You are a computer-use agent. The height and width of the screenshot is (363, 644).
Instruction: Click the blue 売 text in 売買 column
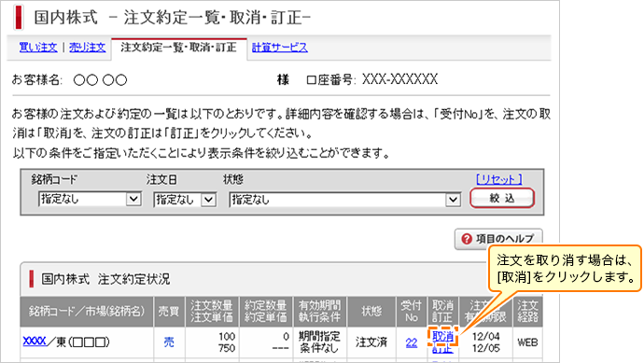coord(169,342)
